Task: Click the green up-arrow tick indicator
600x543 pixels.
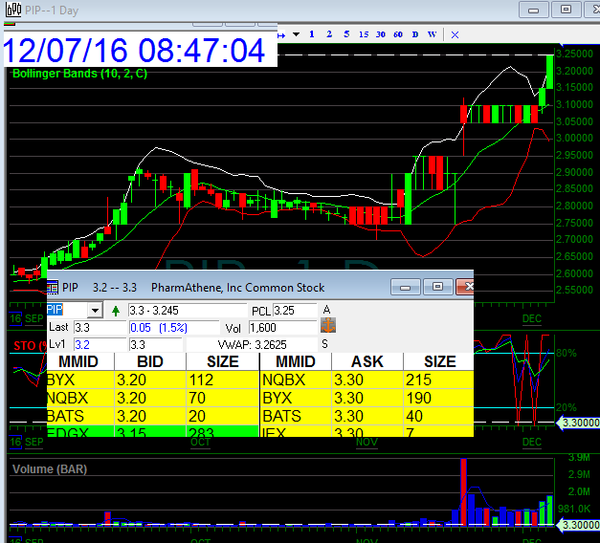Action: pyautogui.click(x=115, y=311)
